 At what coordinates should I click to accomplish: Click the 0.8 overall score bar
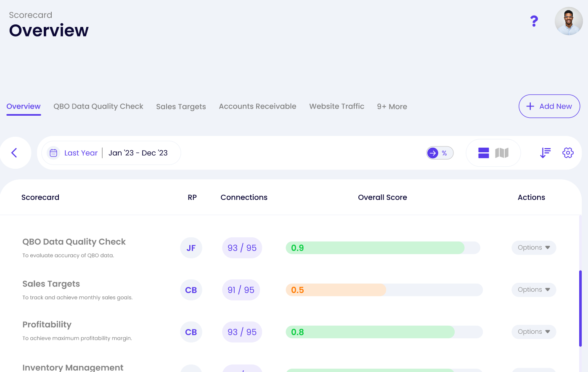pyautogui.click(x=384, y=332)
